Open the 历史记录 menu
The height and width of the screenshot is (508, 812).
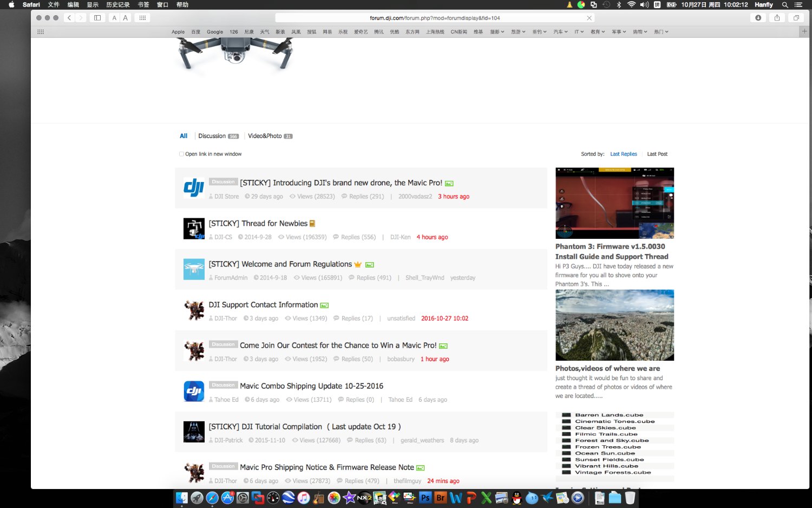pyautogui.click(x=117, y=4)
